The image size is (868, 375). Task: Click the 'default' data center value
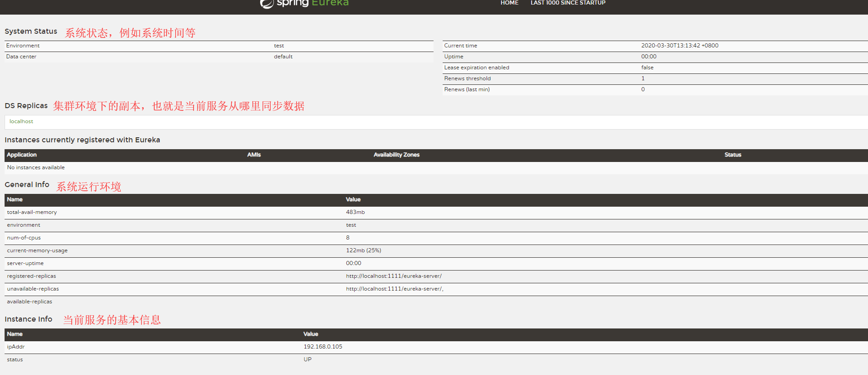tap(283, 57)
